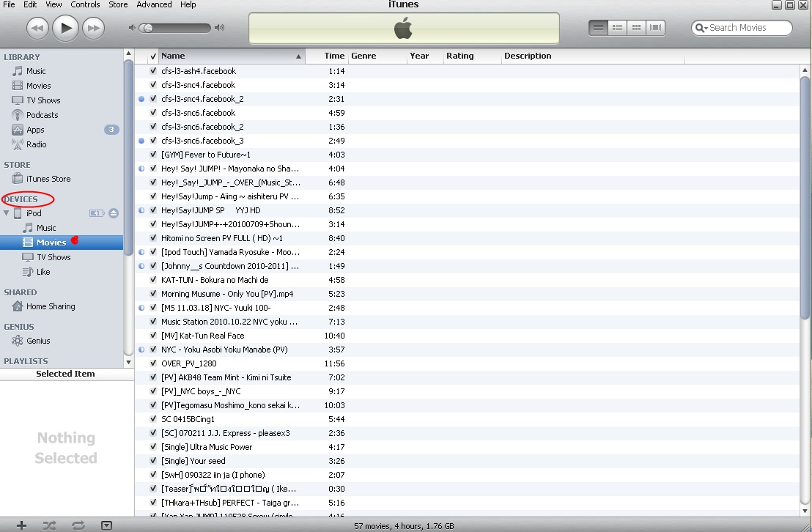Open the Help menu
The image size is (812, 532).
[188, 4]
